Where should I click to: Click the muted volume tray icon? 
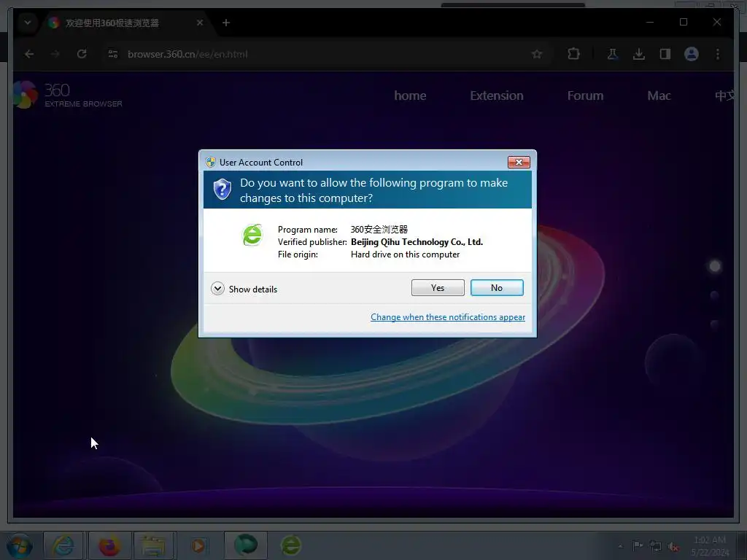673,546
